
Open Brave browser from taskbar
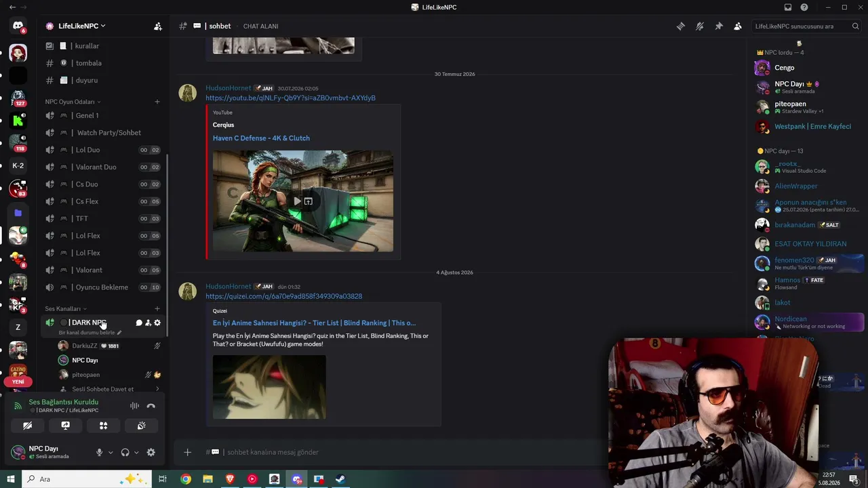coord(230,479)
